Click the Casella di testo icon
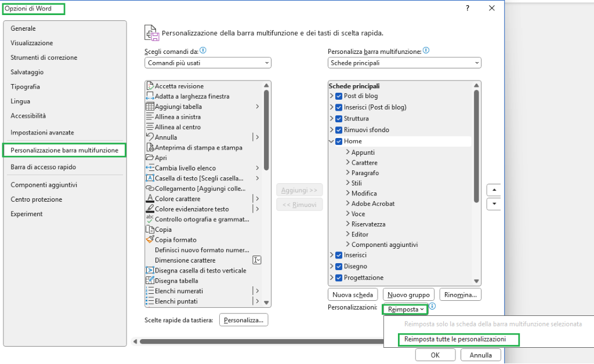The image size is (594, 364). pyautogui.click(x=150, y=178)
